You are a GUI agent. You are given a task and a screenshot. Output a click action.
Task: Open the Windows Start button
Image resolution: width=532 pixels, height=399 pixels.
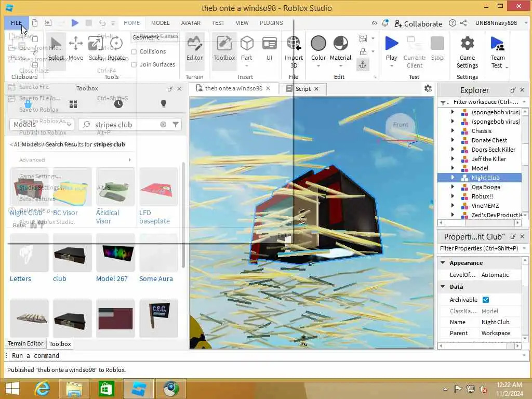[12, 389]
